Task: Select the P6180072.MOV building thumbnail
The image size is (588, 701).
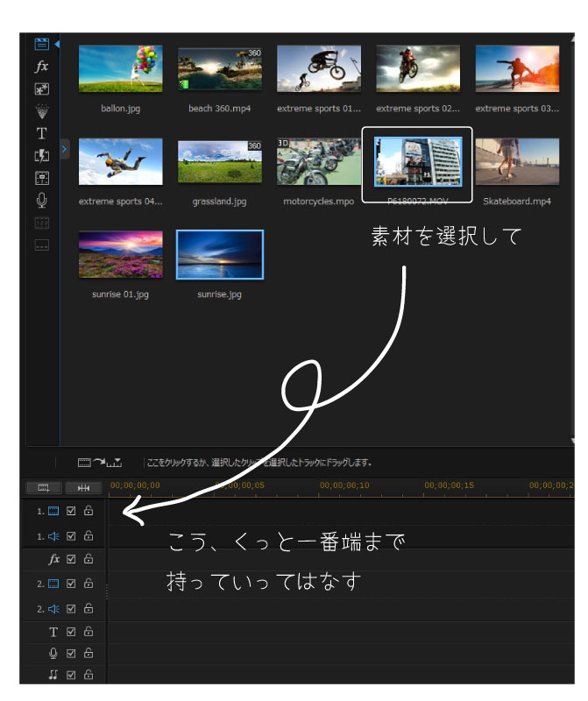Action: pos(418,161)
